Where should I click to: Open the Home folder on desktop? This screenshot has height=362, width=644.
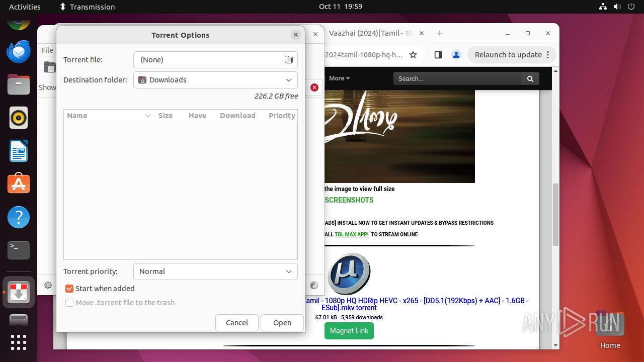[610, 329]
